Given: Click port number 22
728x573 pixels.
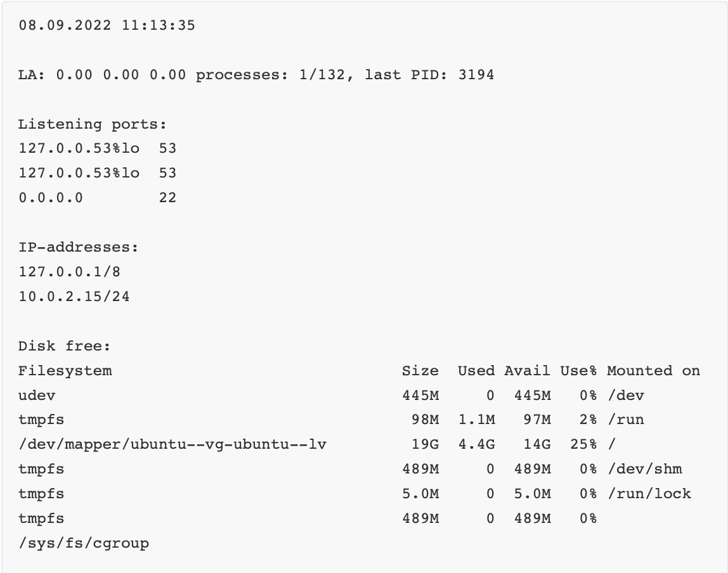Looking at the screenshot, I should pos(167,198).
